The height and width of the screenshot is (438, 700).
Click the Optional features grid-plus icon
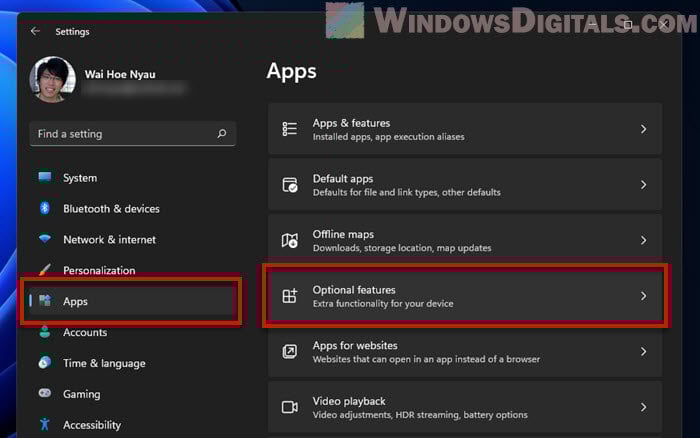click(289, 296)
